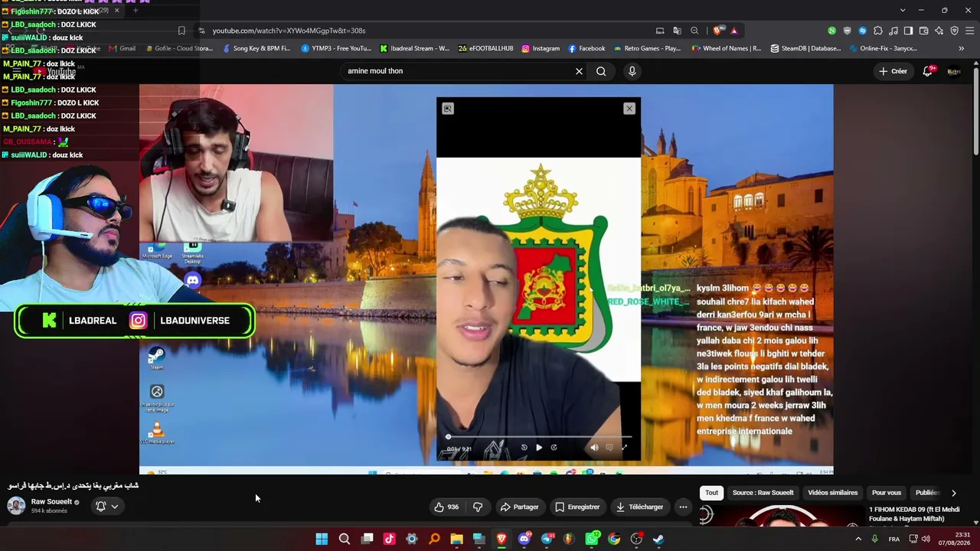Image resolution: width=980 pixels, height=551 pixels.
Task: Show hidden system tray icons
Action: coord(858,539)
